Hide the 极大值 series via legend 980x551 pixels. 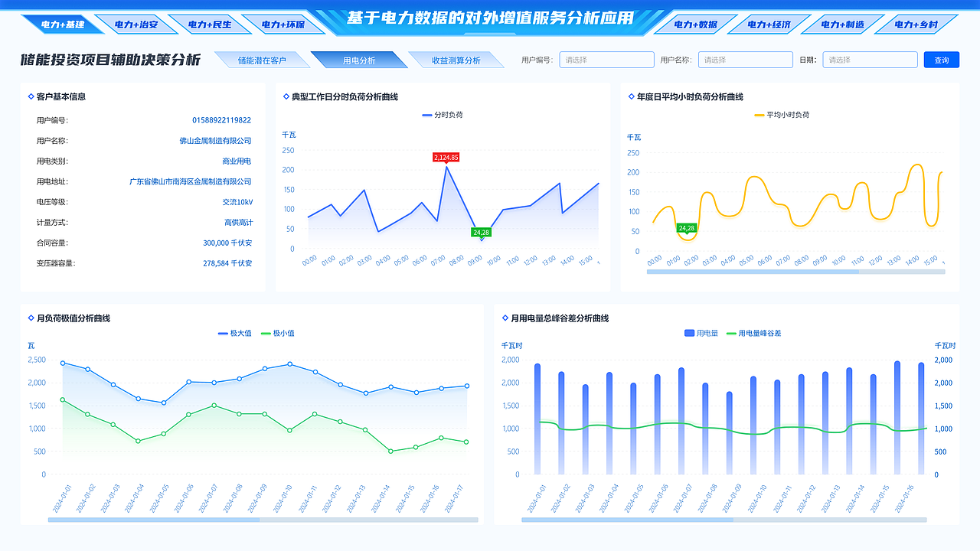235,334
